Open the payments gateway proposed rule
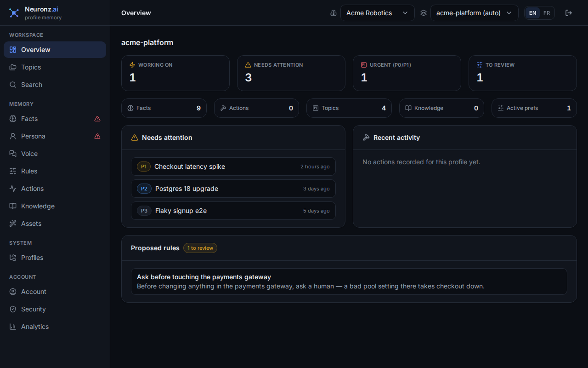This screenshot has width=588, height=368. [349, 282]
